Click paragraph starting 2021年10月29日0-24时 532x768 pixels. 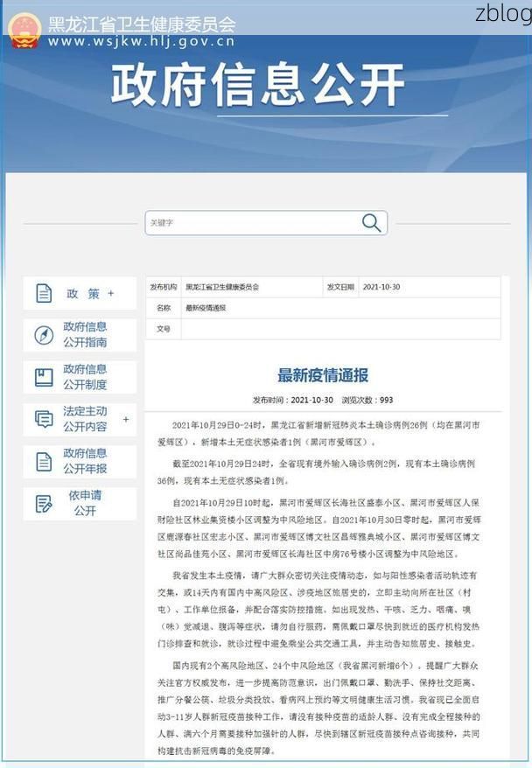click(x=318, y=434)
